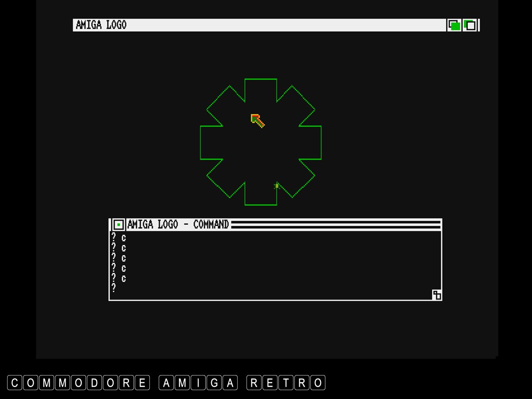Screen dimensions: 532x399
Task: Click the screen-to-front depth gadget
Action: [x=470, y=25]
